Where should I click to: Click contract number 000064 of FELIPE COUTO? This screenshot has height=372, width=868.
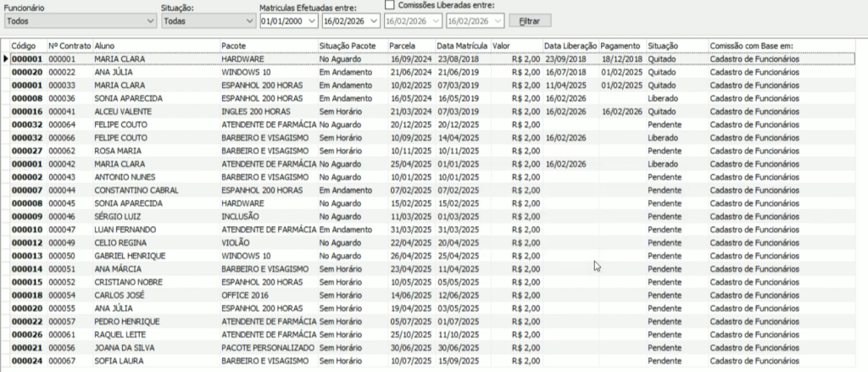(x=62, y=125)
